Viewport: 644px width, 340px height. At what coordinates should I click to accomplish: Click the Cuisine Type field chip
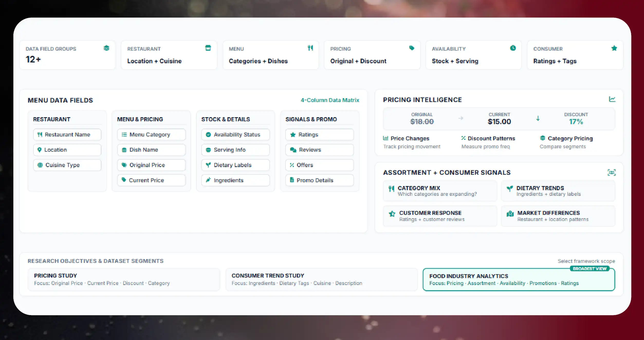[x=67, y=165]
